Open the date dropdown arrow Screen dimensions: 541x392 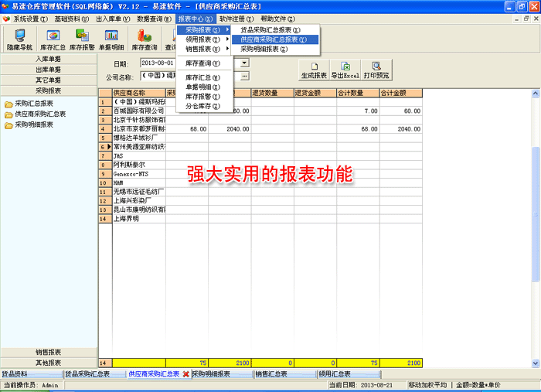[x=244, y=63]
